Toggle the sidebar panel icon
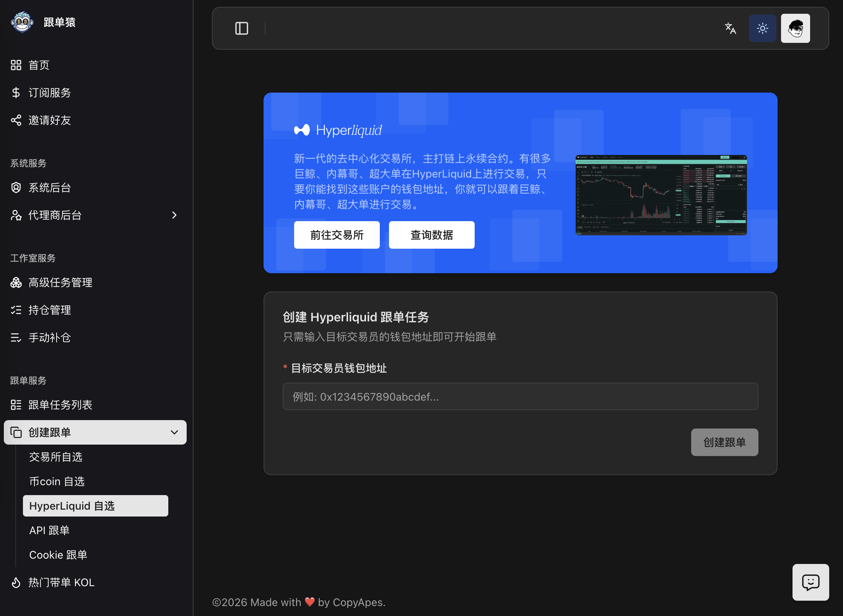This screenshot has height=616, width=843. (x=241, y=28)
